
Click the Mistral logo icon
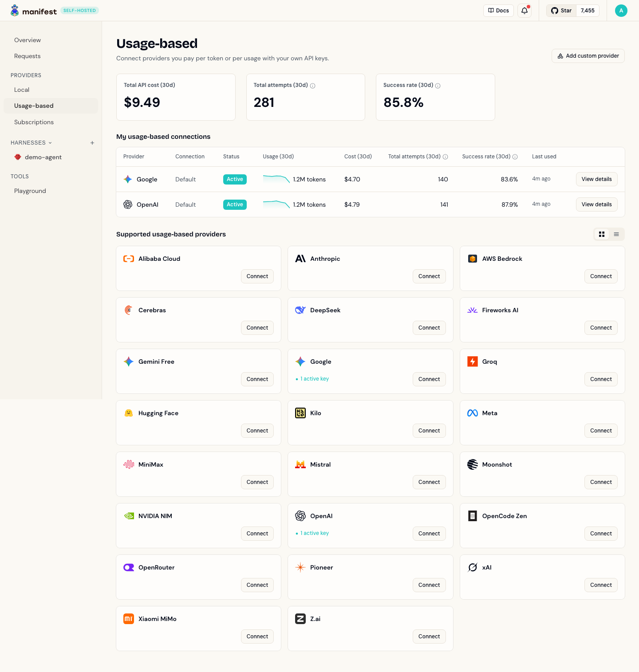pyautogui.click(x=300, y=464)
